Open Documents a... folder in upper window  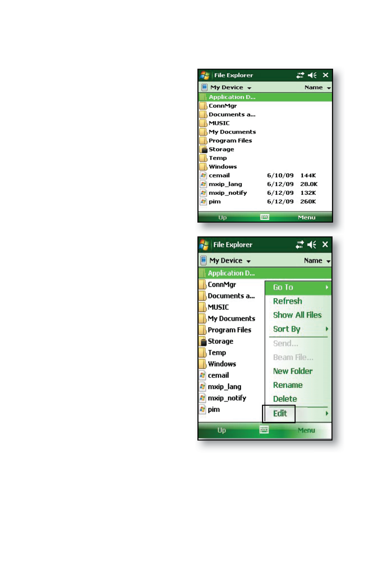pyautogui.click(x=232, y=114)
